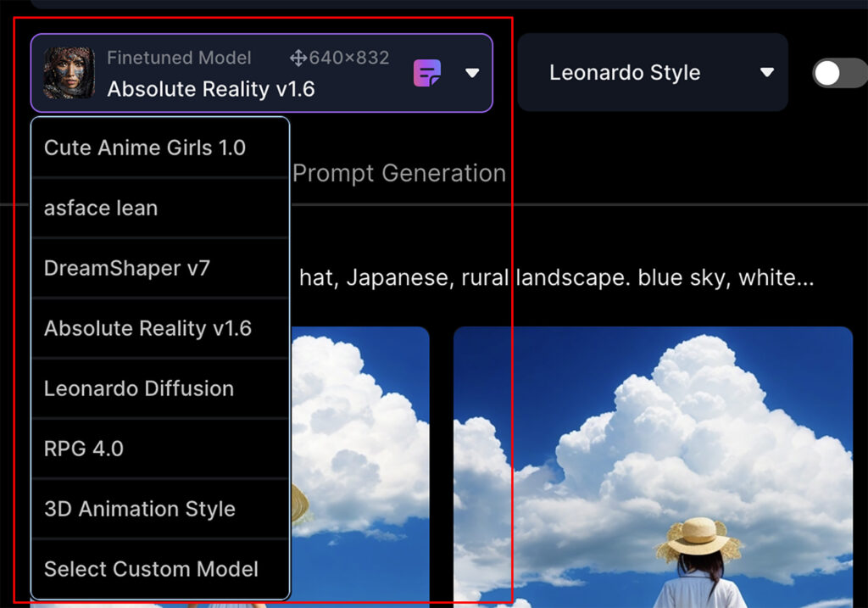Click the 640×832 dimensions label

348,58
